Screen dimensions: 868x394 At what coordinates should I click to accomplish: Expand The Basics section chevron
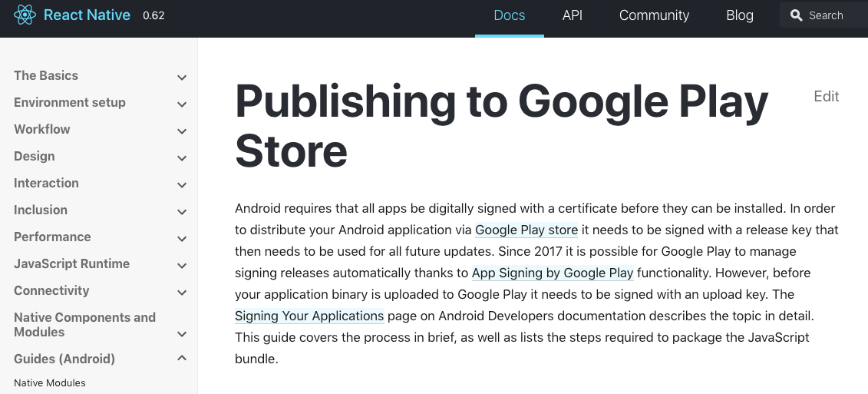coord(182,78)
